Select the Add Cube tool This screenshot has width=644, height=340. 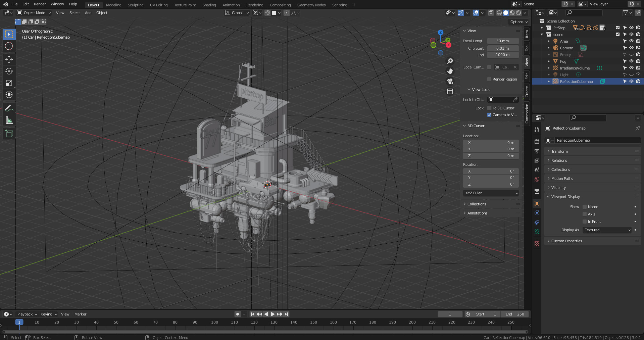click(x=9, y=134)
